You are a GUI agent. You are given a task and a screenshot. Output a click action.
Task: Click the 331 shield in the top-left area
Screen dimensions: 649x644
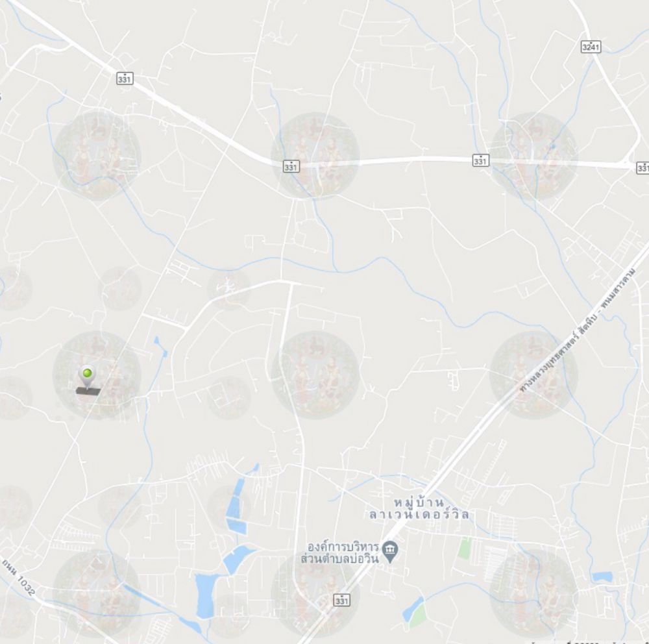[x=125, y=79]
